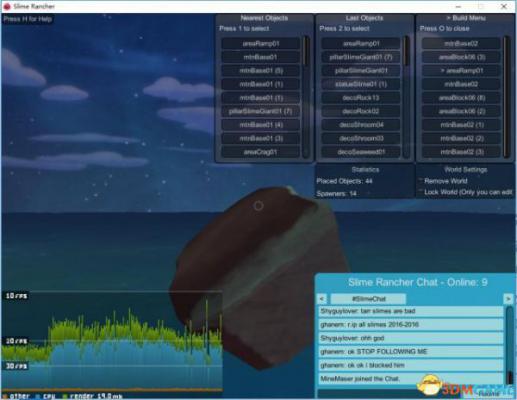The height and width of the screenshot is (400, 517).
Task: Close the Slime Rancher window
Action: click(504, 6)
